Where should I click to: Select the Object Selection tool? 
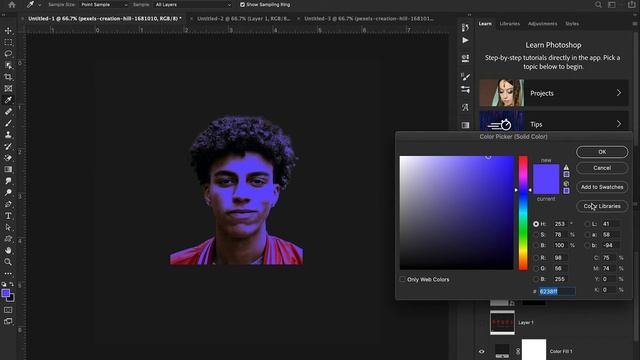(x=8, y=65)
